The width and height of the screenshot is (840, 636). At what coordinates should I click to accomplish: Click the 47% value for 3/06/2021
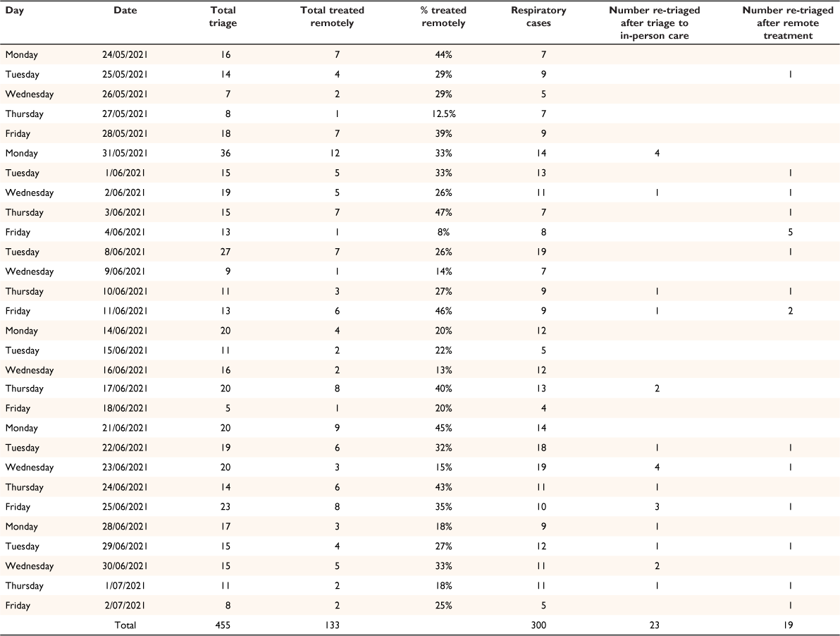(443, 213)
